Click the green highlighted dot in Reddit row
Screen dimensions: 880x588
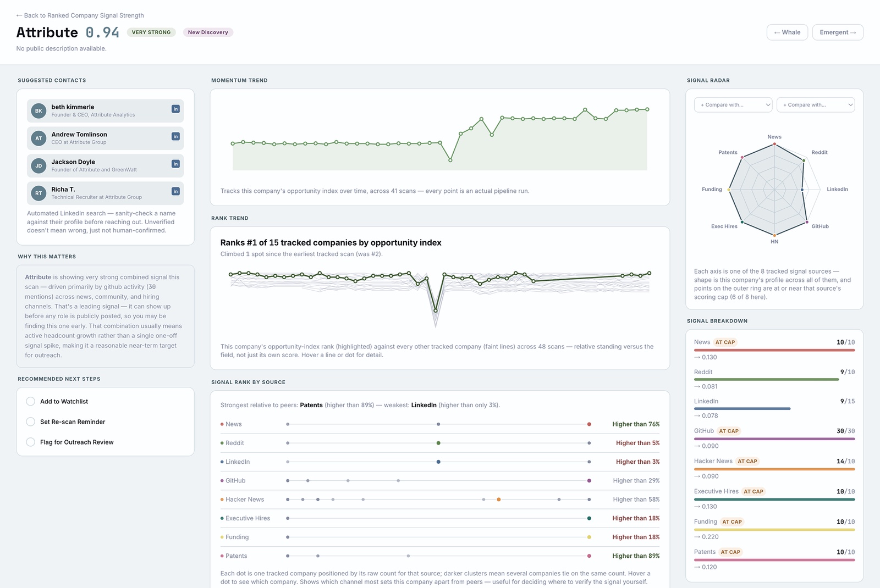pos(438,443)
